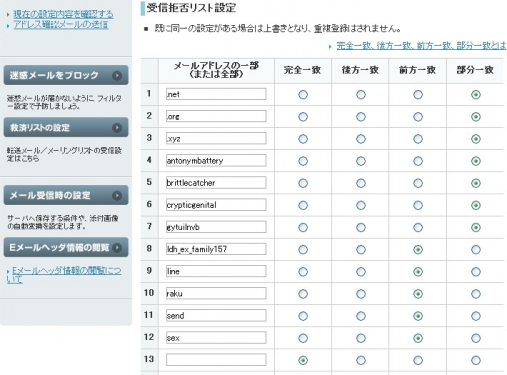Open the アドレス確認メールの送信 link

click(61, 25)
